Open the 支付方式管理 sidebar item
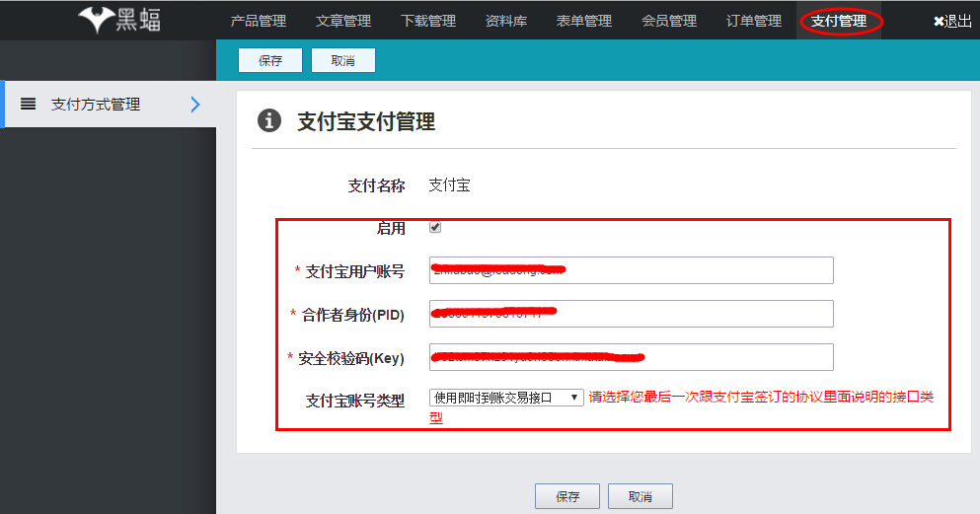Viewport: 980px width, 514px height. [110, 105]
